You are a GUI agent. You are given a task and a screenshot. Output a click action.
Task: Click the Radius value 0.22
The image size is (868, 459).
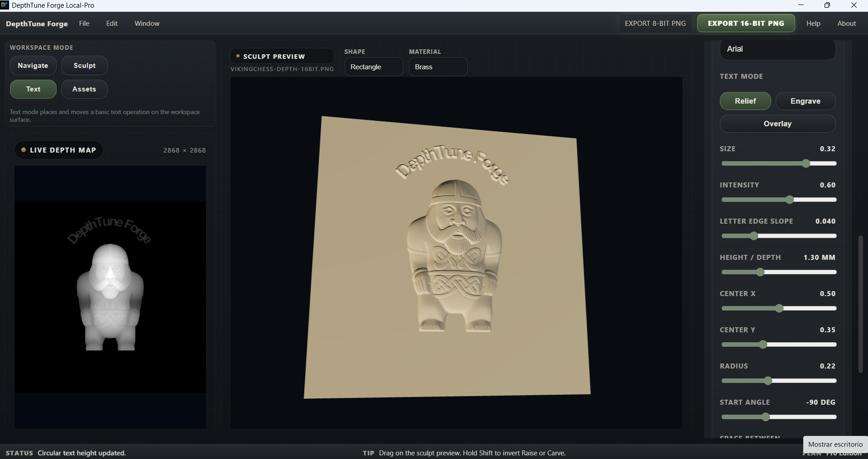(x=828, y=366)
